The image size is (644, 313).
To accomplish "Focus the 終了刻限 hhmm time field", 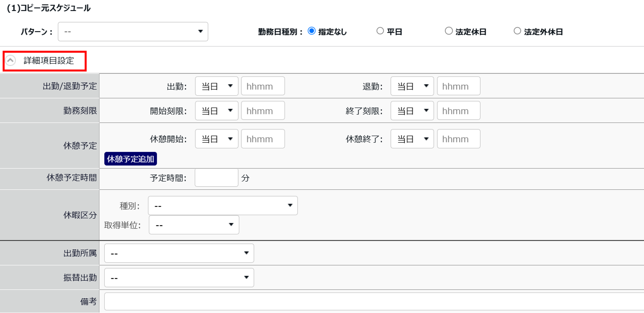I will point(459,111).
